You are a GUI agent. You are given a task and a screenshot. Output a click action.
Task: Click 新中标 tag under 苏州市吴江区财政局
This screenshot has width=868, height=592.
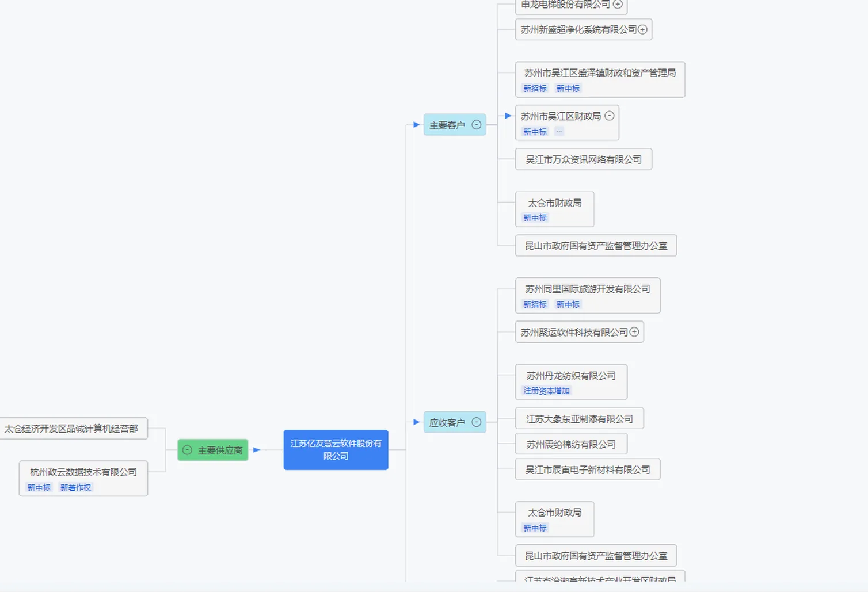(x=535, y=132)
